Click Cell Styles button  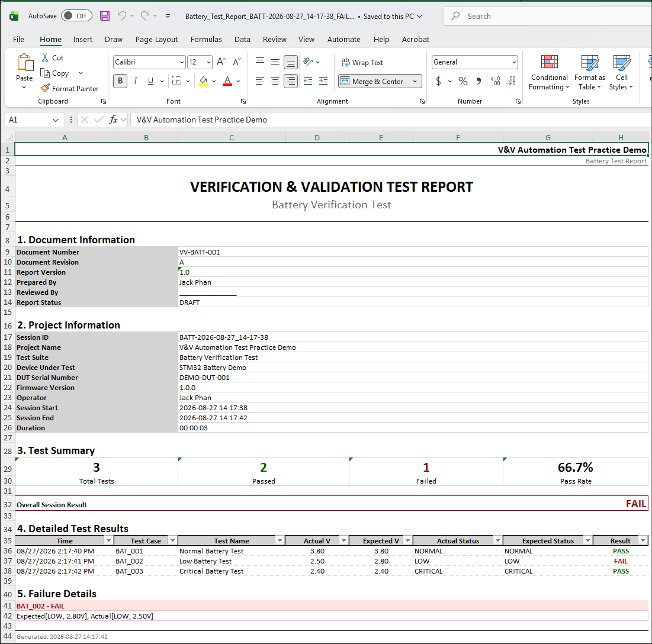(621, 73)
